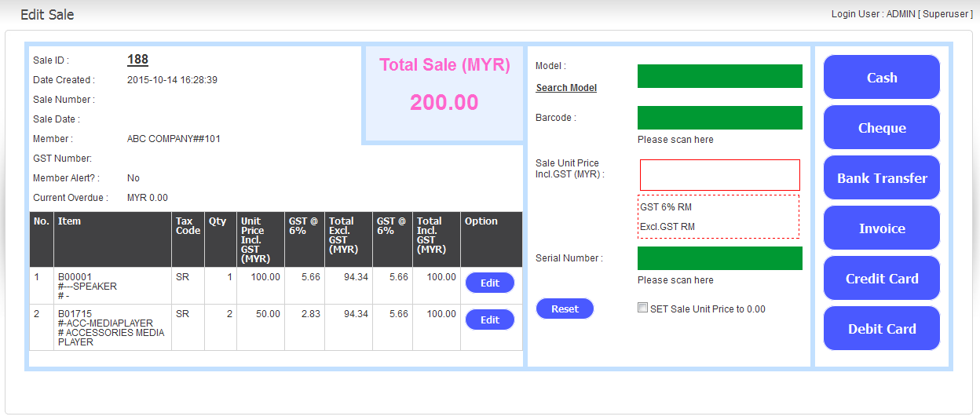Select Cheque as payment method
The height and width of the screenshot is (420, 980).
tap(881, 128)
